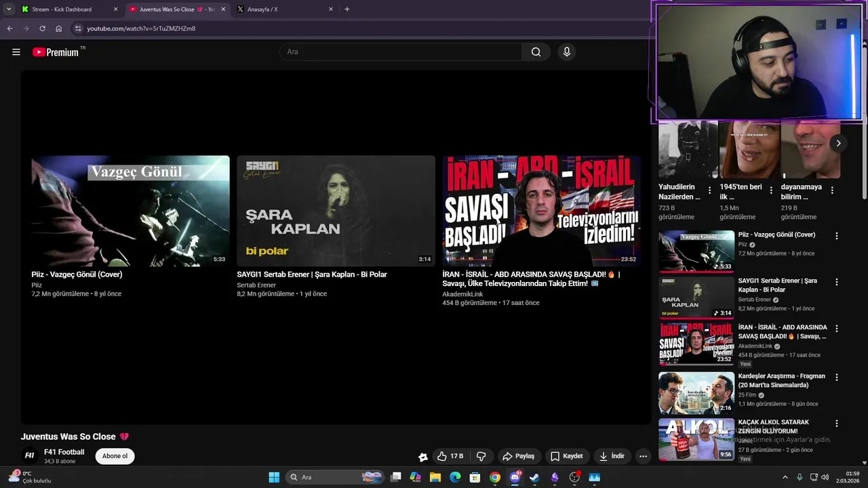868x488 pixels.
Task: Open the YouTube guide hamburger menu
Action: (x=16, y=52)
